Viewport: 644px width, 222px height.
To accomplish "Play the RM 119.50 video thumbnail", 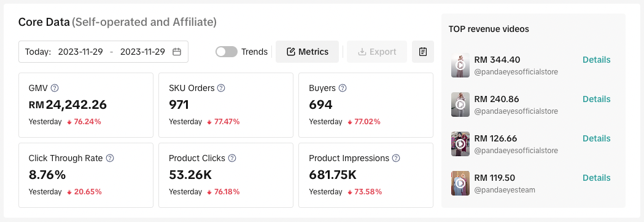I will pyautogui.click(x=460, y=183).
